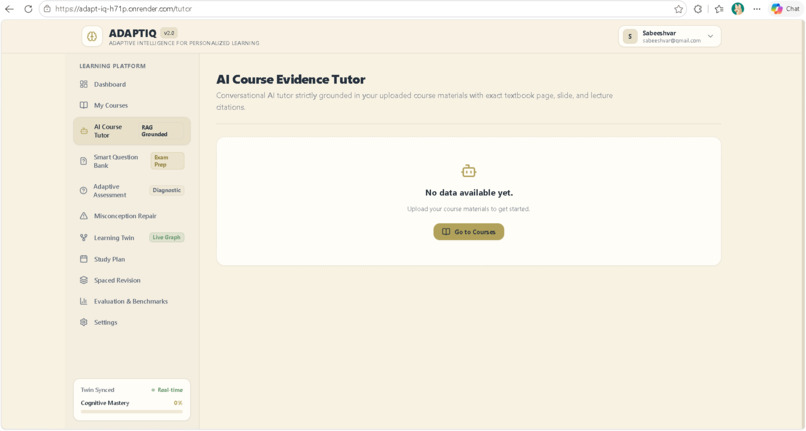Open the browser more options menu
Viewport: 806px width, 431px height.
(x=757, y=9)
